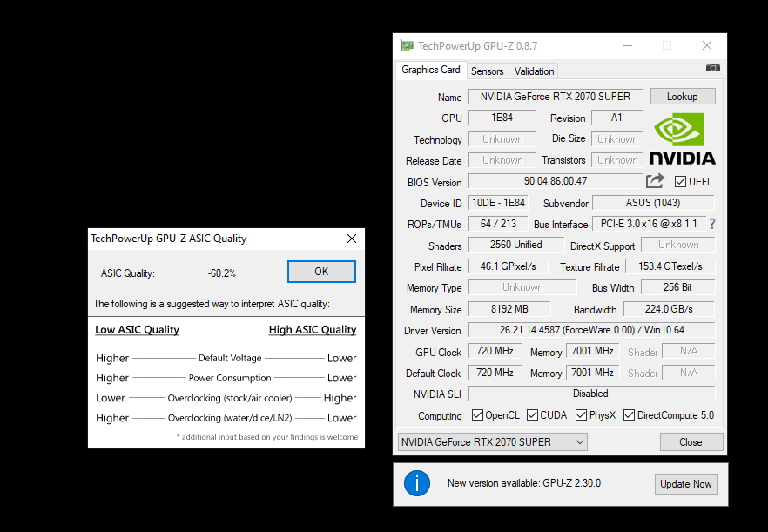
Task: Close the ASIC Quality dialog with X
Action: [x=352, y=239]
